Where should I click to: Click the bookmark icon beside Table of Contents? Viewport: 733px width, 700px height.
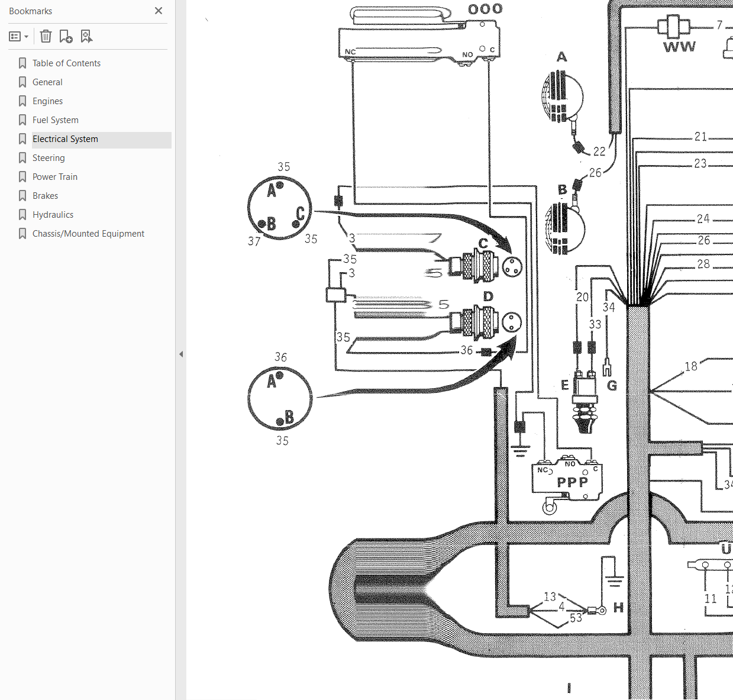(22, 63)
